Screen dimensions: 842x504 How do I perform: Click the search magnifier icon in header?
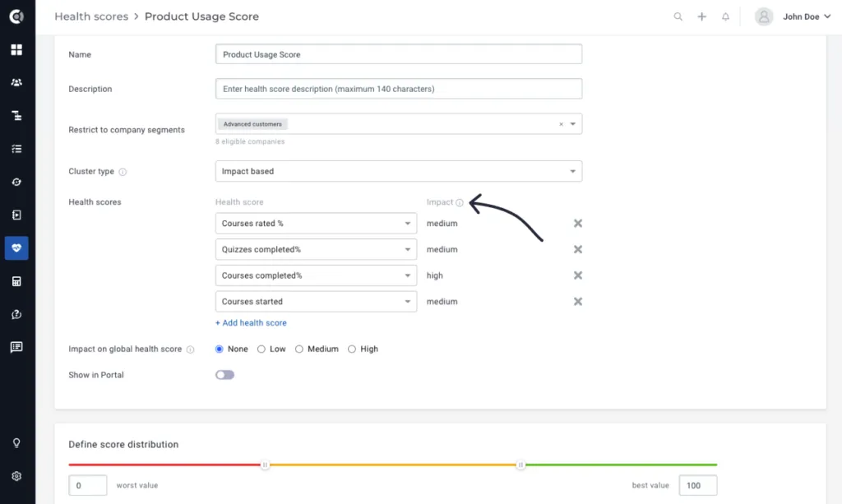[x=678, y=16]
